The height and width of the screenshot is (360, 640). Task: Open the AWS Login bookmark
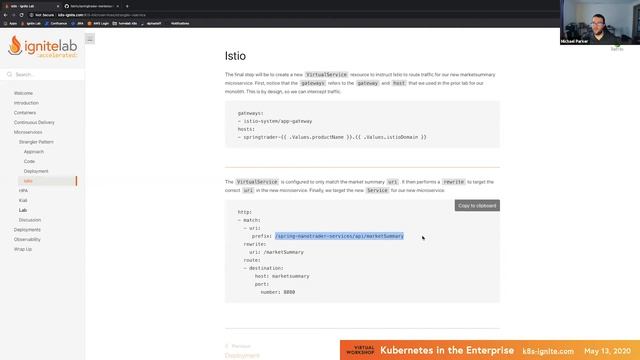(98, 23)
